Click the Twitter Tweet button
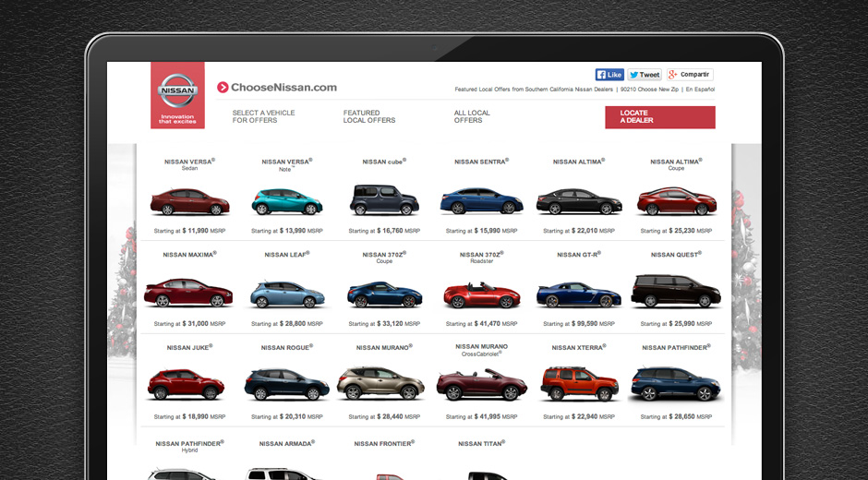 (645, 75)
